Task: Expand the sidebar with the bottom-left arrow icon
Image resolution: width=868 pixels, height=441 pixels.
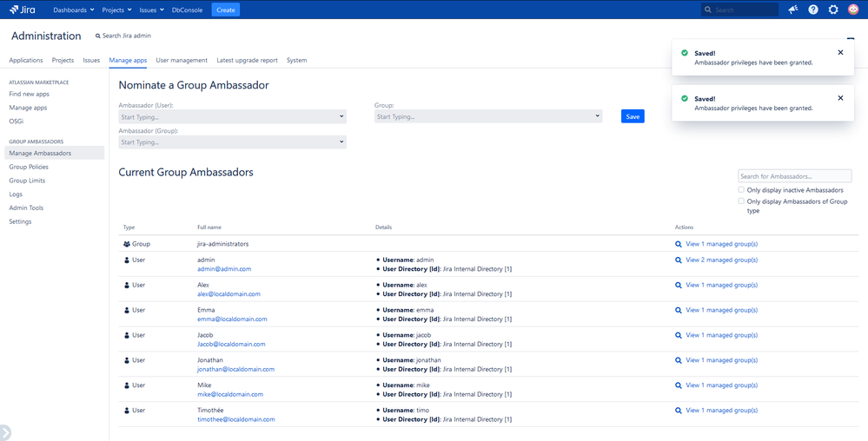Action: click(x=5, y=432)
